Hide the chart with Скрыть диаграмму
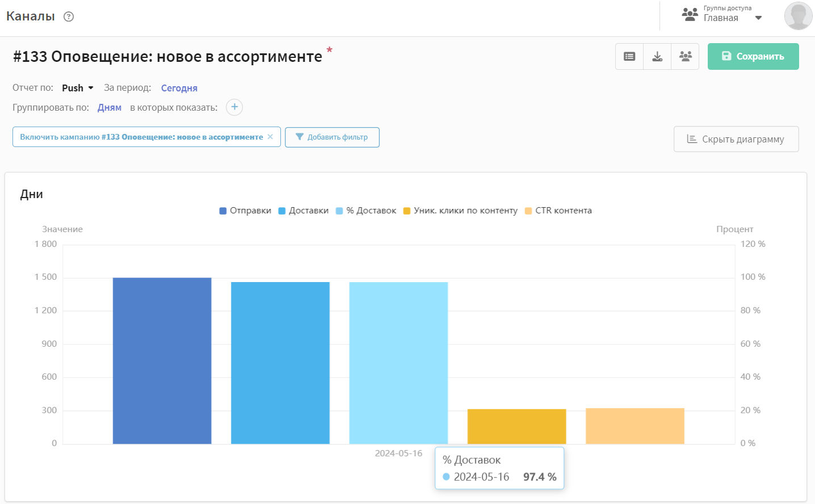Viewport: 815px width, 504px height. (x=736, y=139)
